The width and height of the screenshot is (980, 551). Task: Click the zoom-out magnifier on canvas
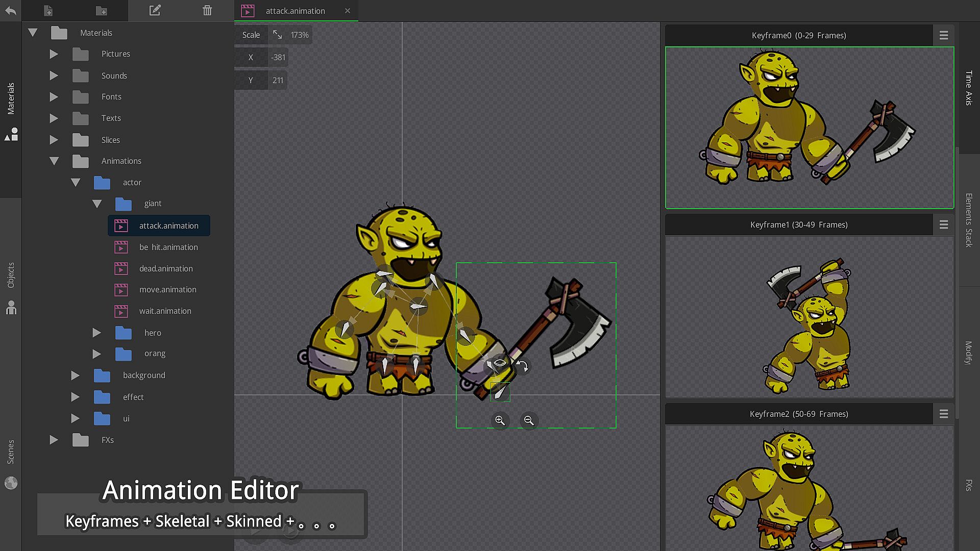529,420
